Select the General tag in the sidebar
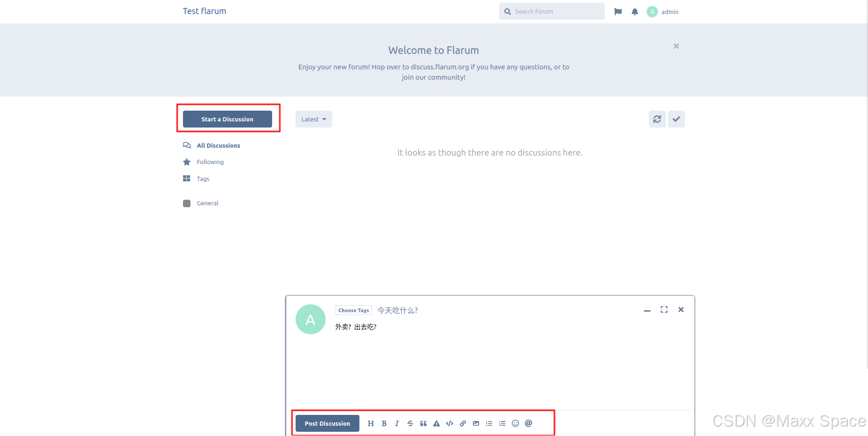Screen dimensions: 868x436 [x=207, y=203]
